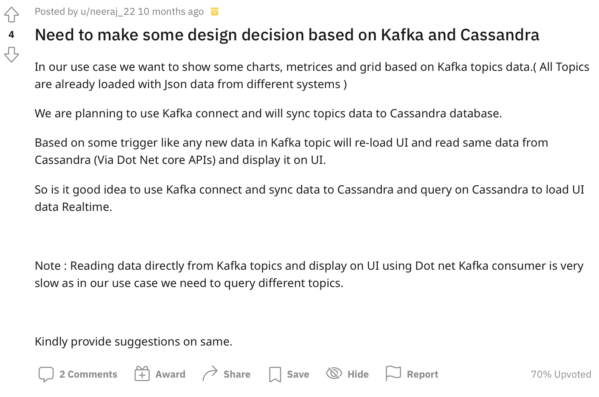Image resolution: width=599 pixels, height=397 pixels.
Task: Downvote the post with the down arrow
Action: coord(11,55)
